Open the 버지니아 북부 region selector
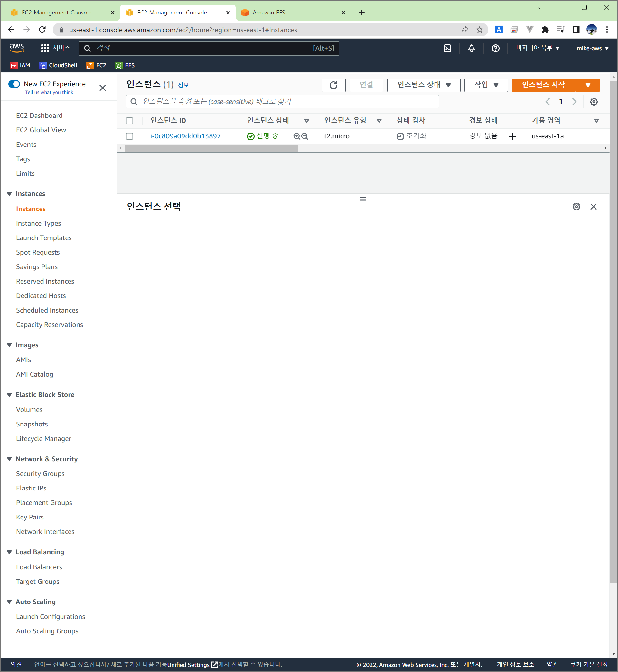The height and width of the screenshot is (672, 618). click(537, 48)
